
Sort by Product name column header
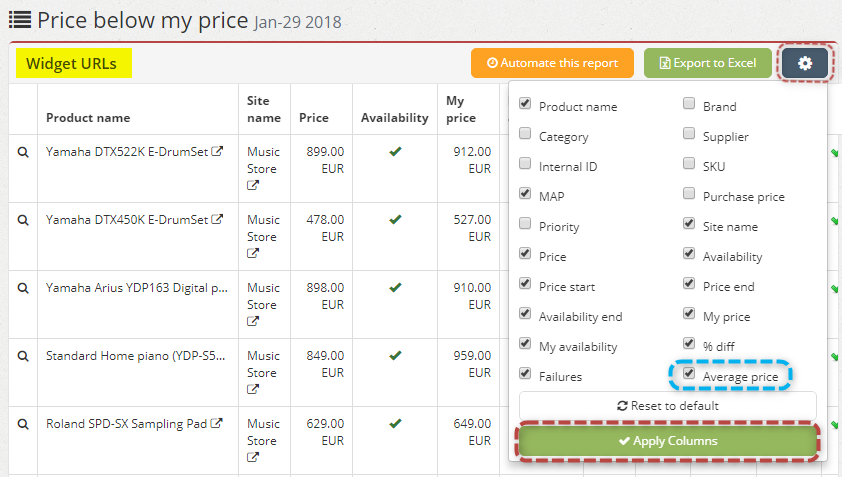click(x=88, y=118)
